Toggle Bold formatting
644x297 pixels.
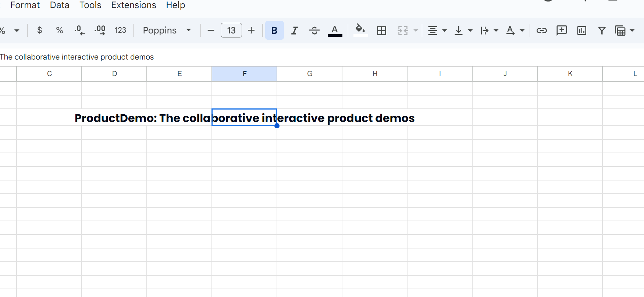coord(274,31)
